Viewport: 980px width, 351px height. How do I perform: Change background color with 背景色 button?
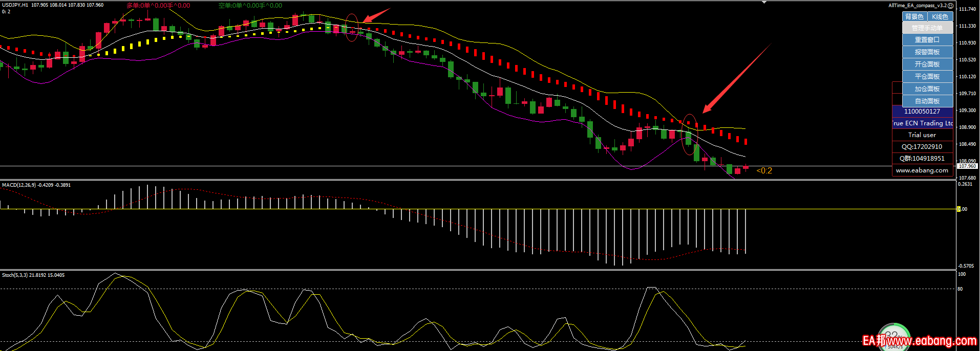point(914,17)
